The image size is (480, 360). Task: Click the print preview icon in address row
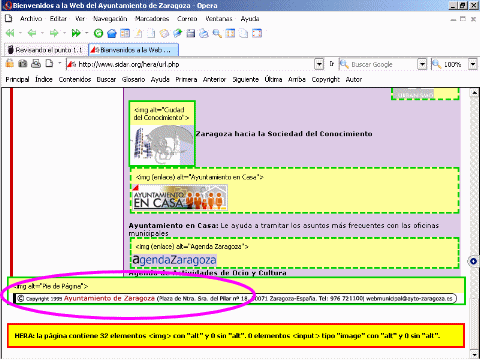click(x=36, y=63)
